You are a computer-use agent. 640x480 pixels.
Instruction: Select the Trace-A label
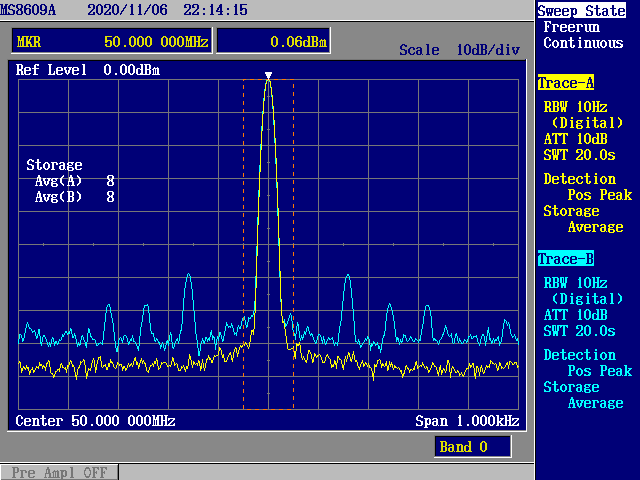[566, 83]
